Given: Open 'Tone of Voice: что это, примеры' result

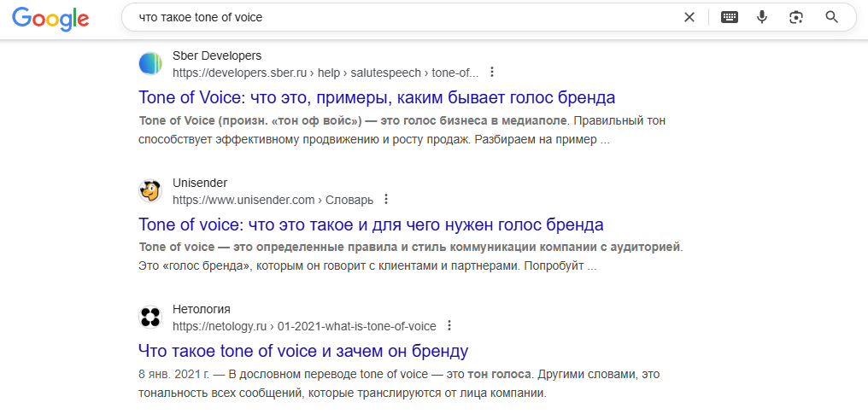Looking at the screenshot, I should [377, 98].
